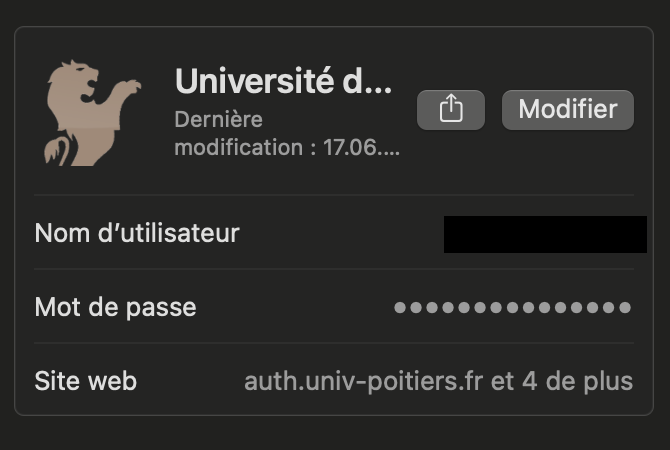This screenshot has height=450, width=670.
Task: Click the 17.06 modification date
Action: pyautogui.click(x=361, y=149)
